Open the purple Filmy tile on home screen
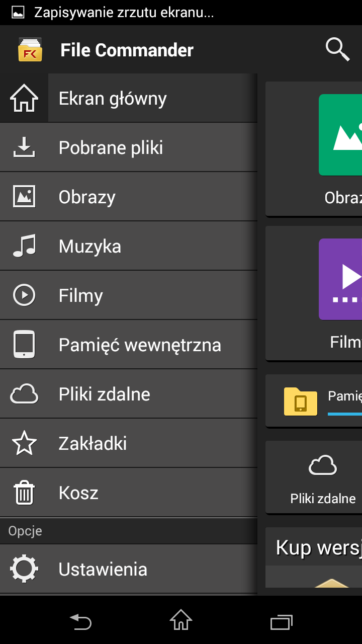362x644 pixels. pos(340,279)
